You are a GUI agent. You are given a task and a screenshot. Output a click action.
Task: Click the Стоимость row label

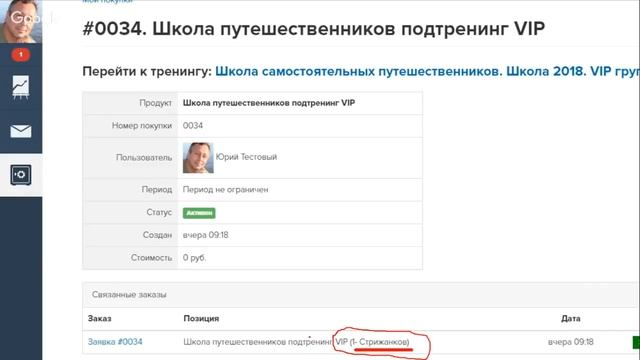click(151, 258)
